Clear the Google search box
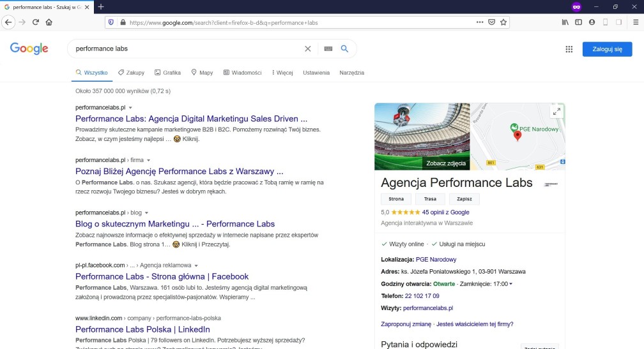This screenshot has height=349, width=644. click(308, 48)
